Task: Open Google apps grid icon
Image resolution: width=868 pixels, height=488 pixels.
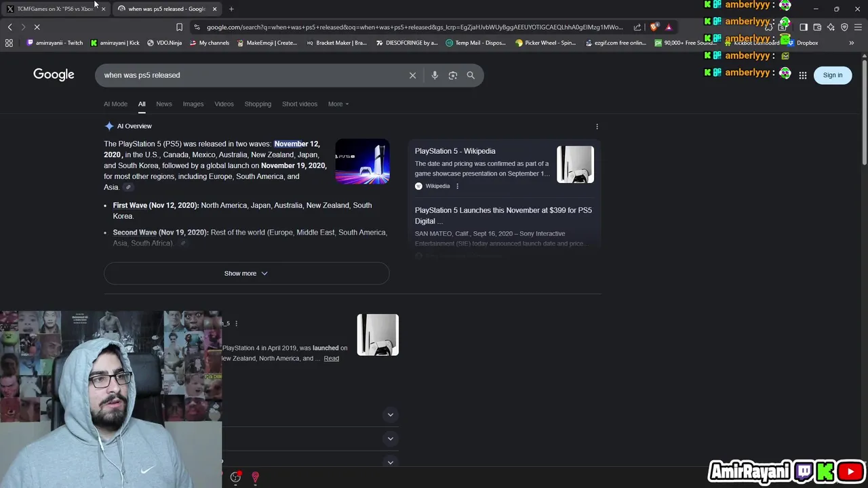Action: [803, 75]
